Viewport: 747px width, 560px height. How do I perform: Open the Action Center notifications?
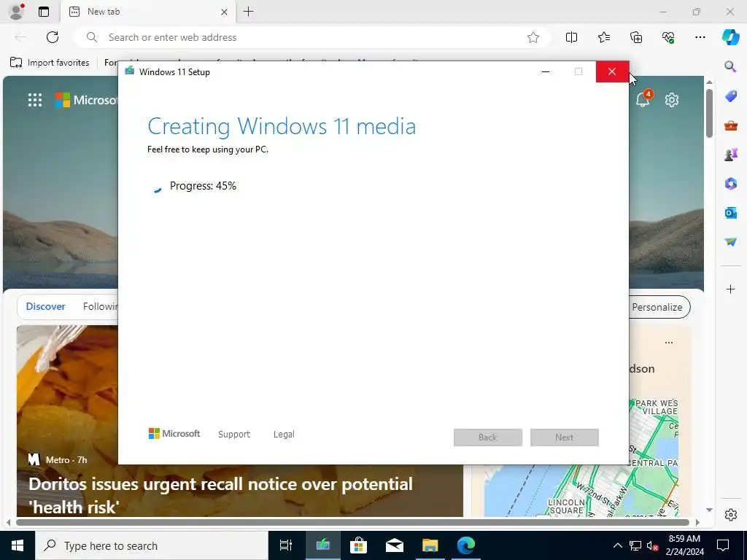pyautogui.click(x=723, y=545)
